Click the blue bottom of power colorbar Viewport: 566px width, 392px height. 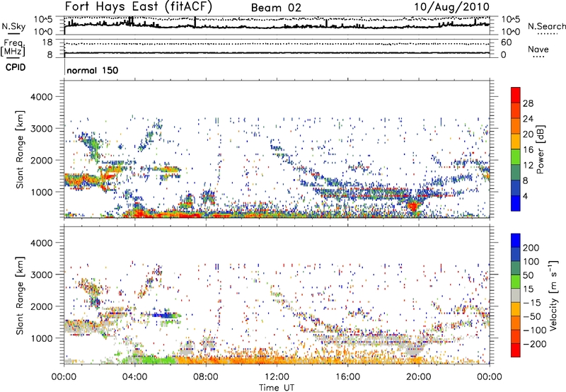click(516, 204)
